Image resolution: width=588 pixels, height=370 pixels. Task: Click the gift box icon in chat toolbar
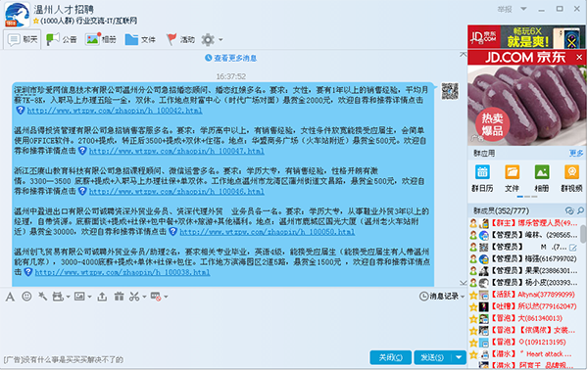[119, 297]
